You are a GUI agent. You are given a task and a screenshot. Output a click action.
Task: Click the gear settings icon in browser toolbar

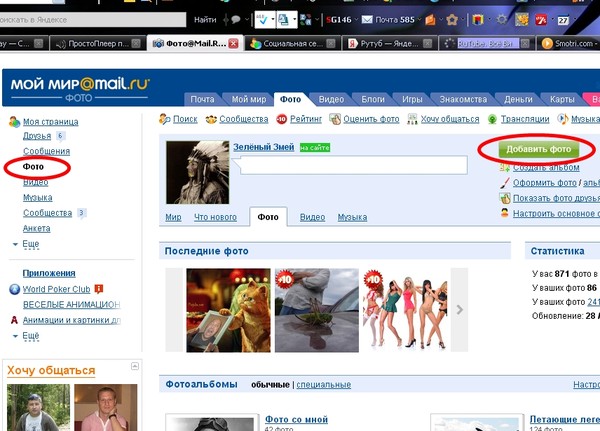click(502, 19)
